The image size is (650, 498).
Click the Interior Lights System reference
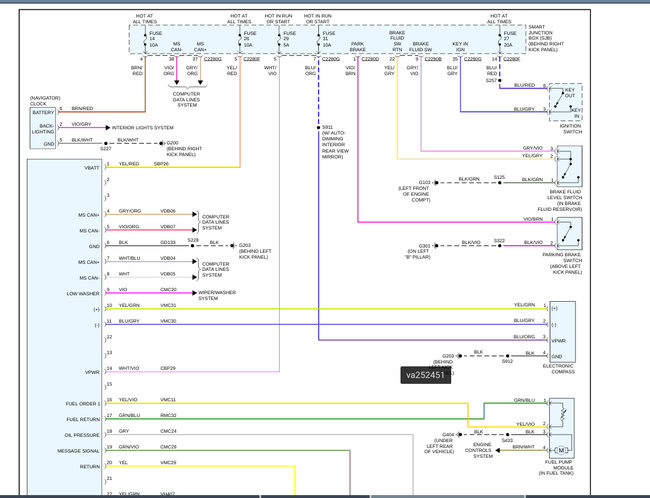coord(143,128)
